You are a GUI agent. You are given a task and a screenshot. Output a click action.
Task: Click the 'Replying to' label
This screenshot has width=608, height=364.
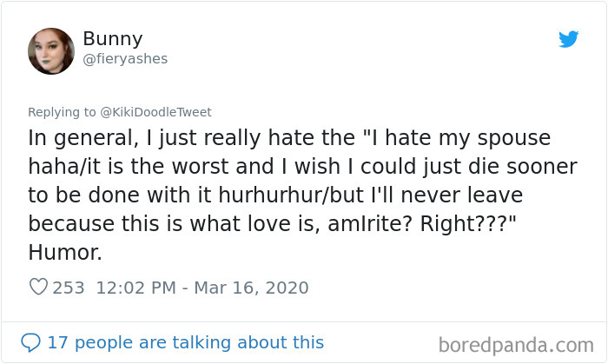(x=63, y=112)
